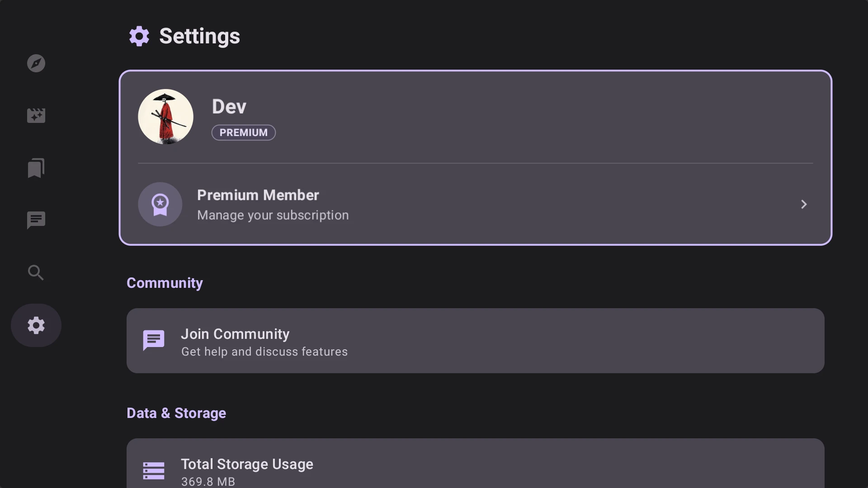Viewport: 868px width, 488px height.
Task: Open Total Storage Usage entry
Action: pos(475,465)
